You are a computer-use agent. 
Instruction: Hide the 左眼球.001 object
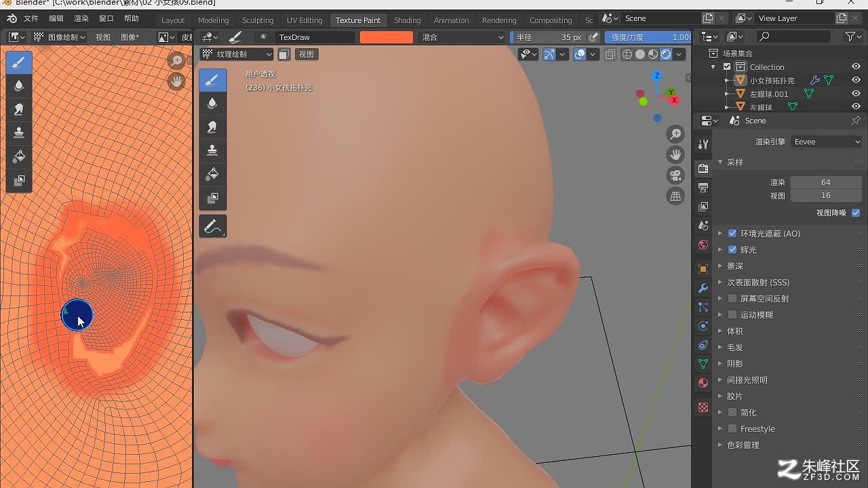pyautogui.click(x=856, y=94)
